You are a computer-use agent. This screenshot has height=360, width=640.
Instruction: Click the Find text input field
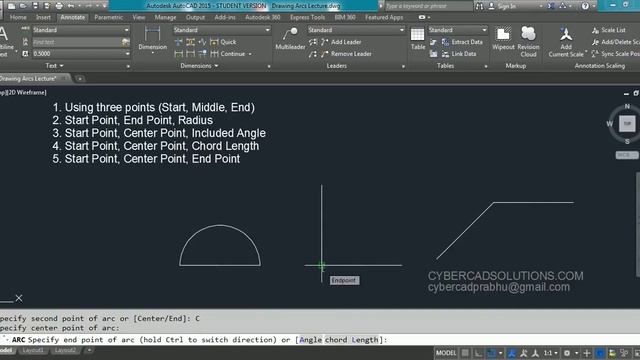point(77,42)
